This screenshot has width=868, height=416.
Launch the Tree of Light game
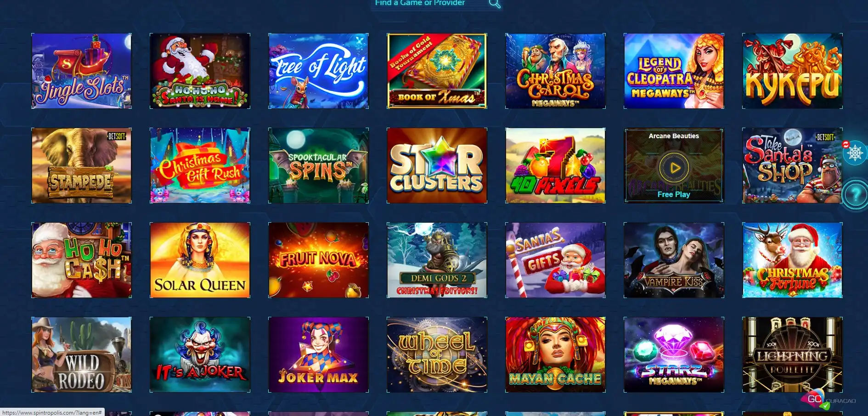(x=318, y=71)
